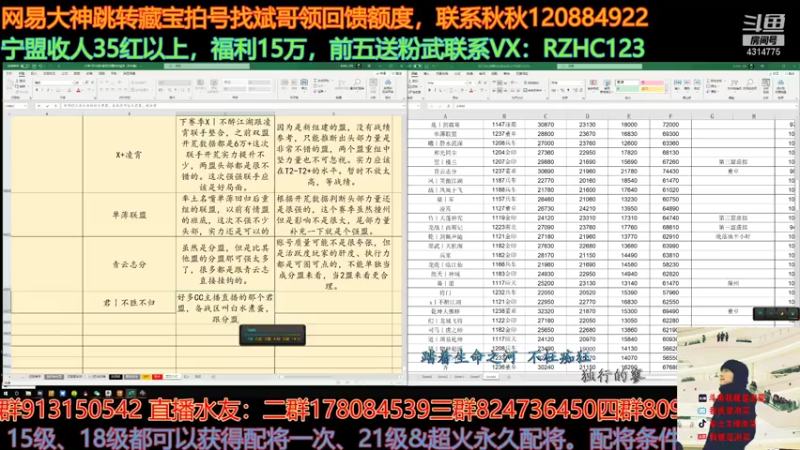Open Windows Start button on taskbar
This screenshot has width=800, height=450.
tap(6, 393)
